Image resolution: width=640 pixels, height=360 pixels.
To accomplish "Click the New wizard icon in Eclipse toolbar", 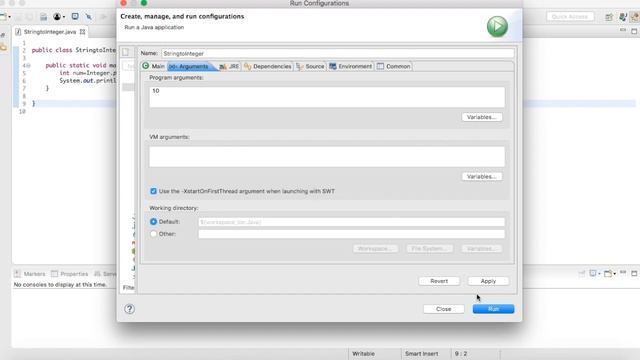I will point(3,17).
